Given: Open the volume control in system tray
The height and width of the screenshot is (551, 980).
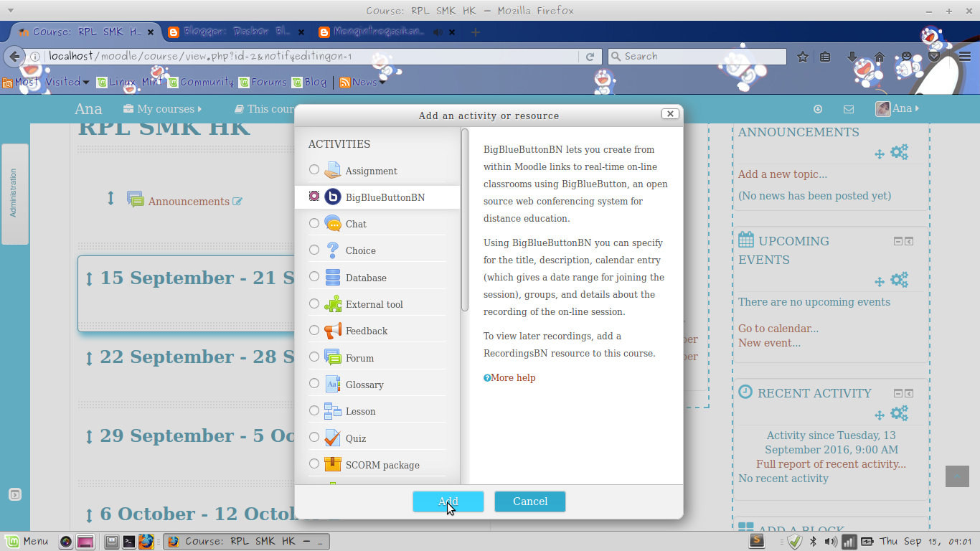Looking at the screenshot, I should (x=831, y=542).
